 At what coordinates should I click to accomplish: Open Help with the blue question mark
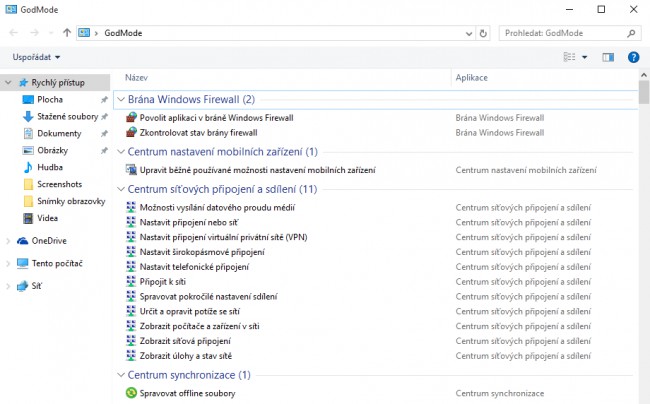tap(633, 57)
